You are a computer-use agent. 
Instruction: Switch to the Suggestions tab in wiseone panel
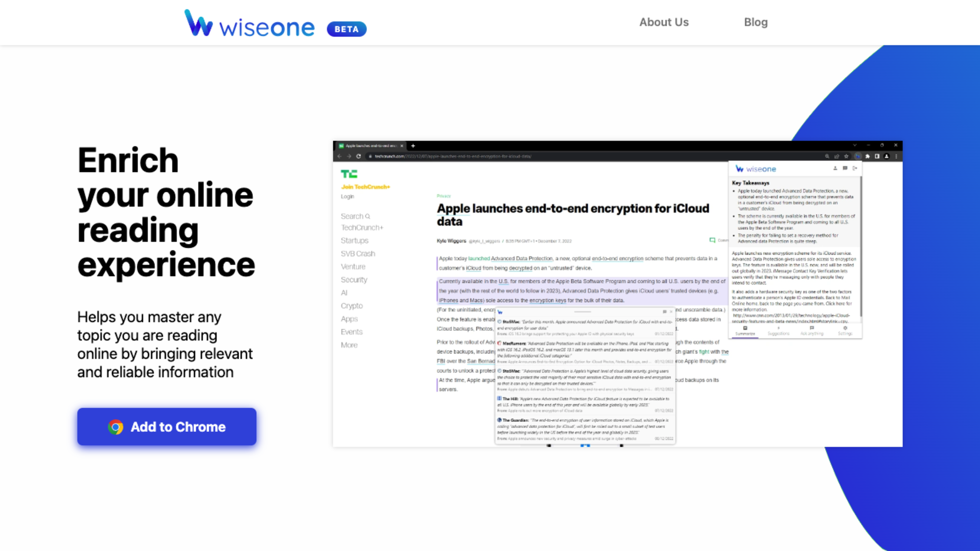coord(778,330)
